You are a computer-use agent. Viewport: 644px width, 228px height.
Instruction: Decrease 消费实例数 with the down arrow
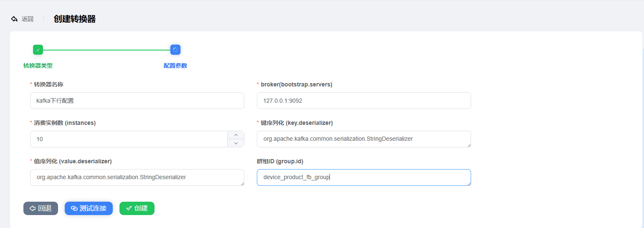(236, 143)
